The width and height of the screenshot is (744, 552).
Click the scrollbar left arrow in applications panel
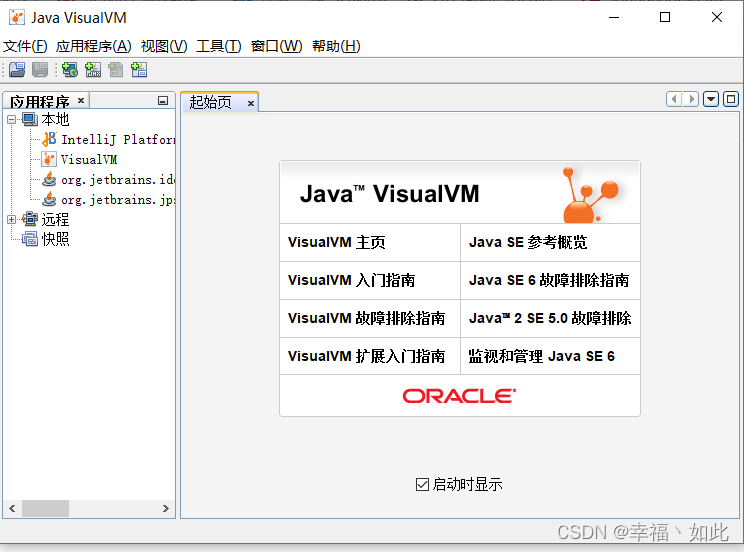(x=12, y=508)
